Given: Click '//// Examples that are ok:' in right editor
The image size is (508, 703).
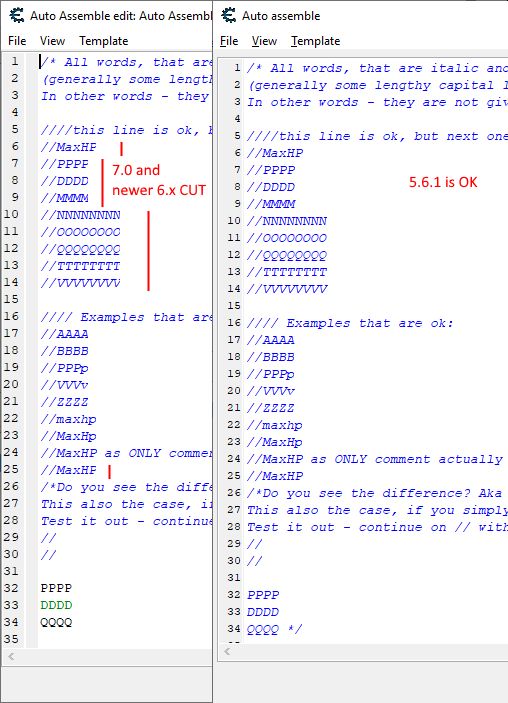Looking at the screenshot, I should coord(350,323).
